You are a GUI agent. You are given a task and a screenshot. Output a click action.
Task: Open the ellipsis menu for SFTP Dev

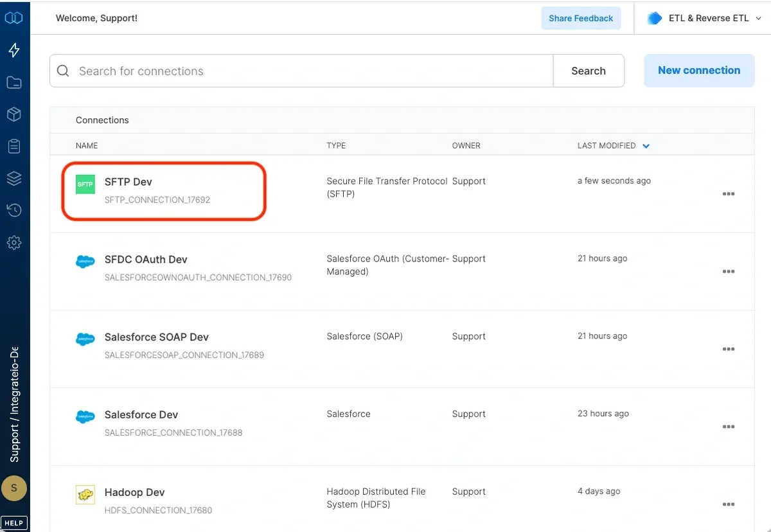point(729,193)
